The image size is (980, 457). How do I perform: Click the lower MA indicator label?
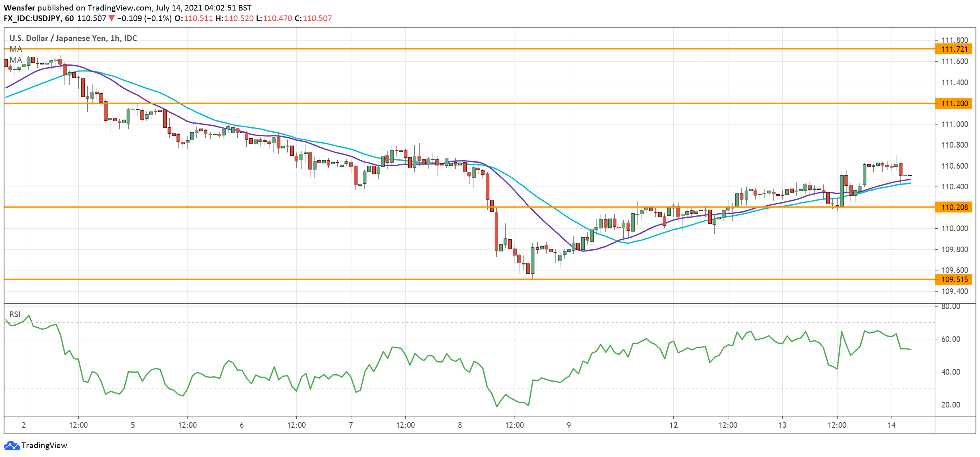(x=15, y=60)
